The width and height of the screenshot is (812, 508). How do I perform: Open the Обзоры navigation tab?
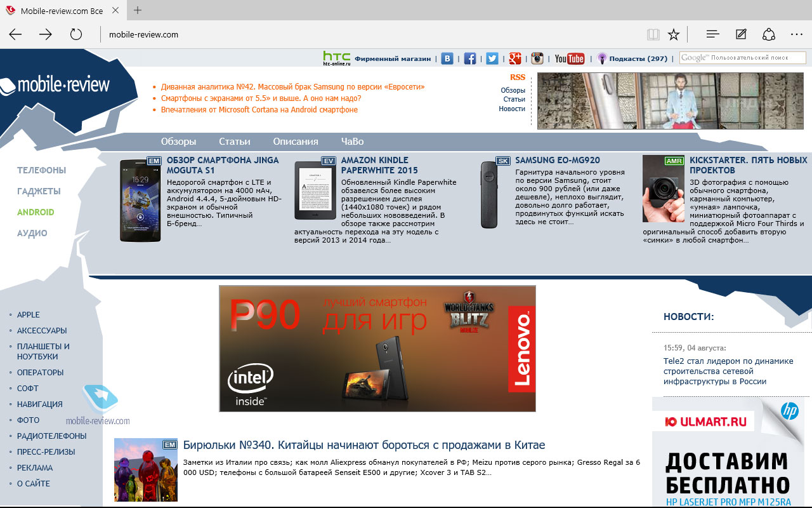coord(178,142)
